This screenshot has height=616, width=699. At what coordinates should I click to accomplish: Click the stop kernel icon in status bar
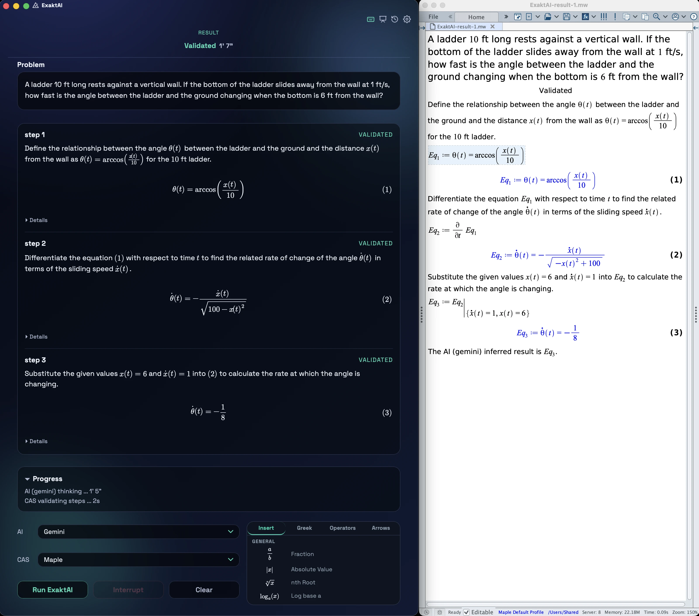pos(426,612)
